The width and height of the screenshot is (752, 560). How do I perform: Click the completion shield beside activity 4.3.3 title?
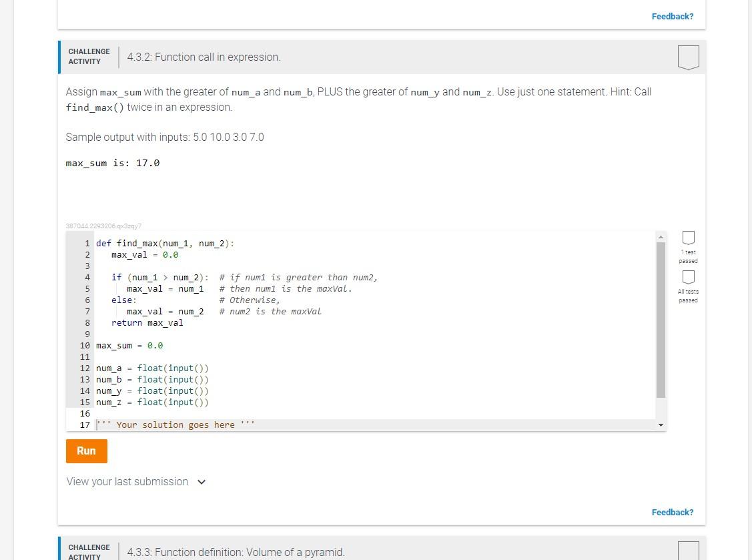click(x=688, y=552)
